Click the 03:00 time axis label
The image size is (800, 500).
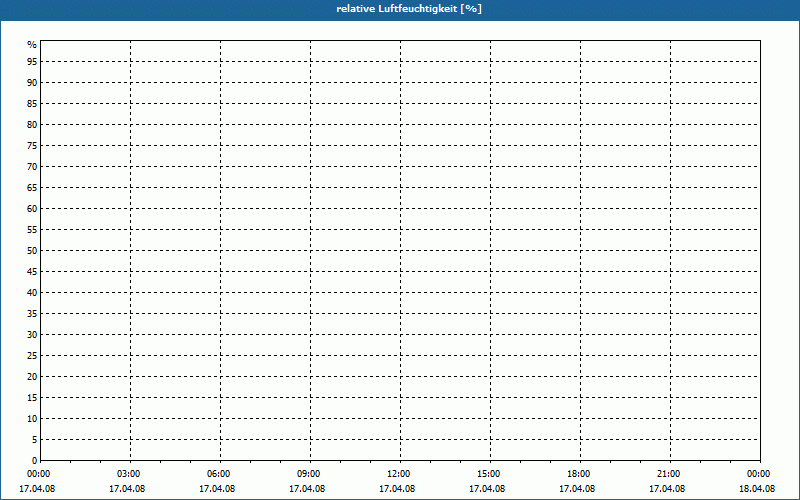[128, 474]
